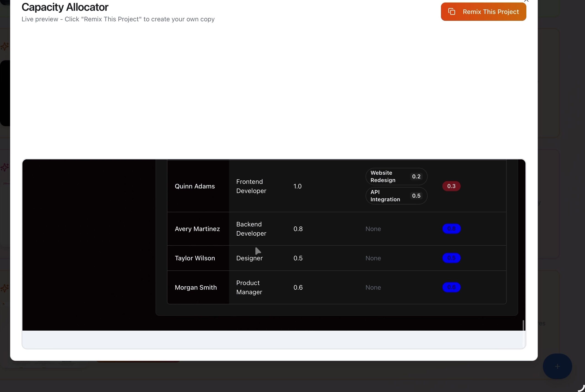The height and width of the screenshot is (392, 585).
Task: Click the 0.2 value in Website Redesign chip
Action: tap(416, 177)
